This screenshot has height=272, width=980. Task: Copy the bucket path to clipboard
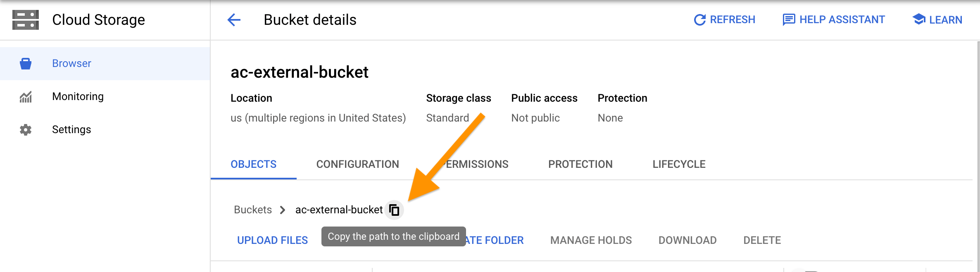395,210
